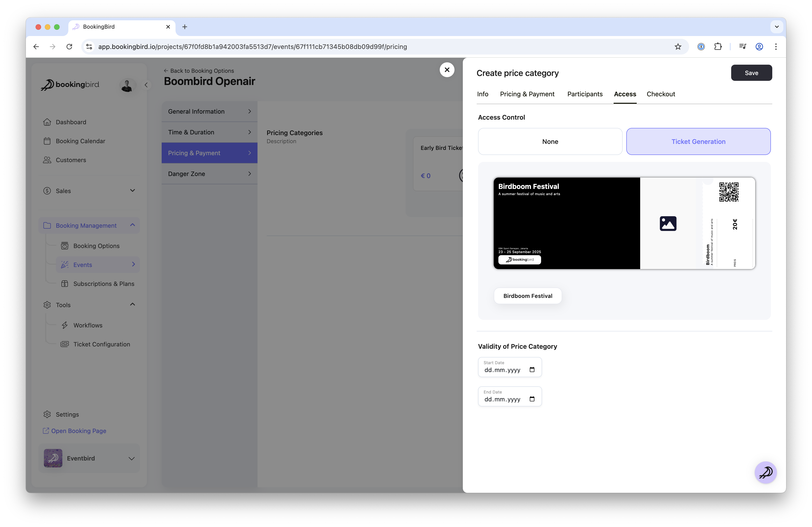Open the Eventbird project dropdown
The image size is (812, 527).
tap(131, 458)
